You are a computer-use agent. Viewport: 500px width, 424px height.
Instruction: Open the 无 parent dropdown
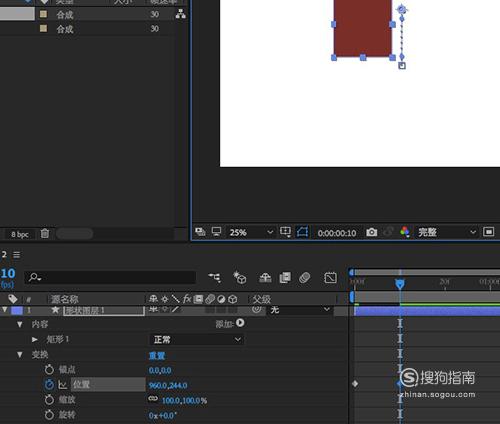pyautogui.click(x=299, y=310)
